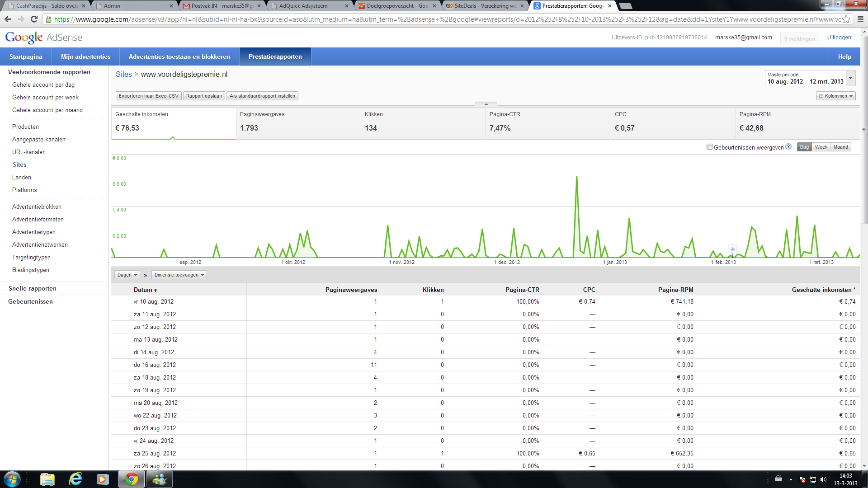Open Dimensie toevoegen dropdown

click(x=179, y=275)
